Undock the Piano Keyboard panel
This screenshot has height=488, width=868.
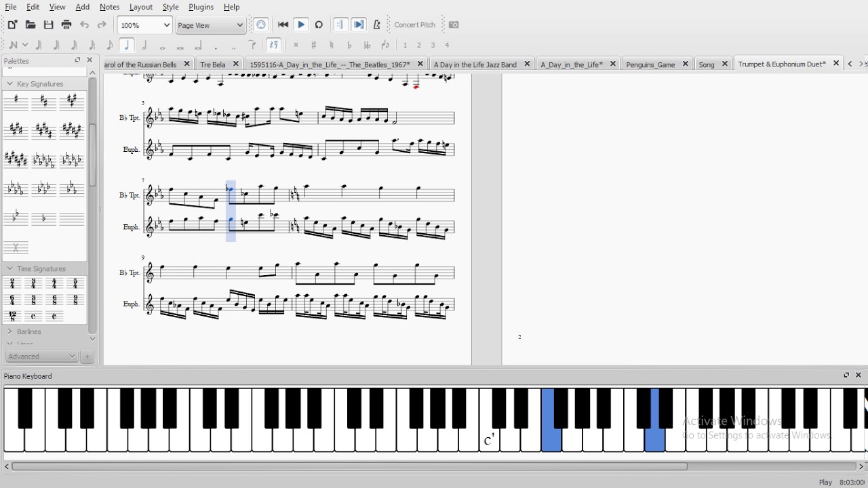click(x=846, y=375)
